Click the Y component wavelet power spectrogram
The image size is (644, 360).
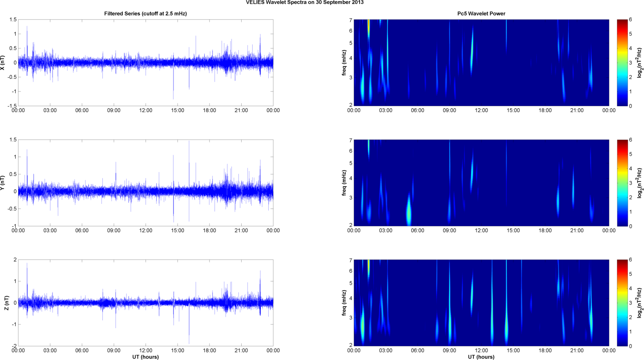coord(481,183)
